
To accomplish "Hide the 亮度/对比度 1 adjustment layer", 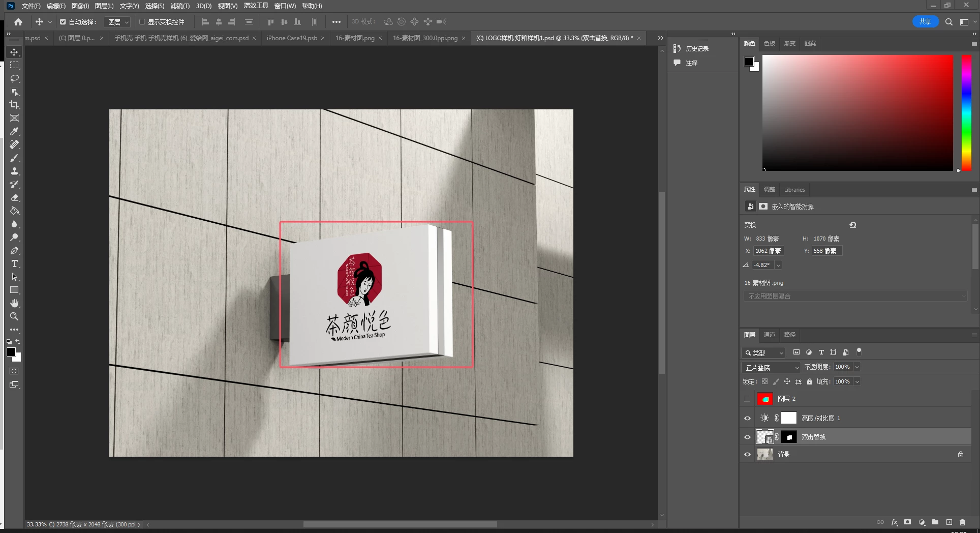I will point(747,418).
